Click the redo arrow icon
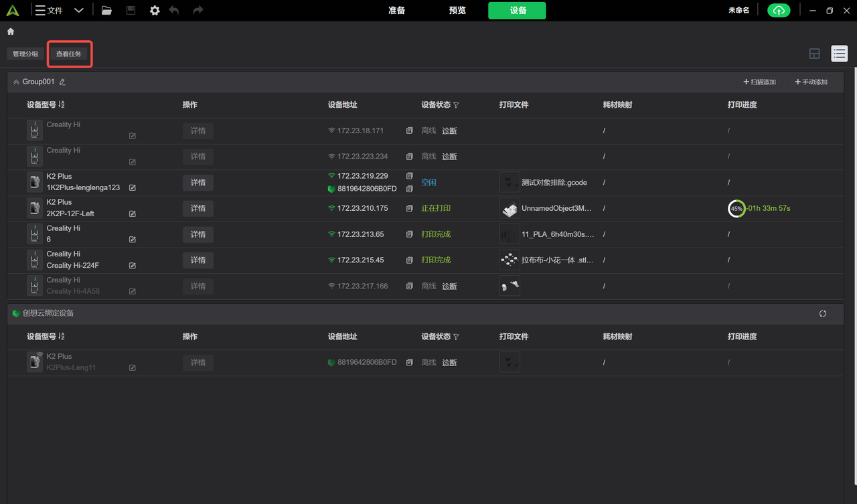The height and width of the screenshot is (504, 857). [198, 10]
